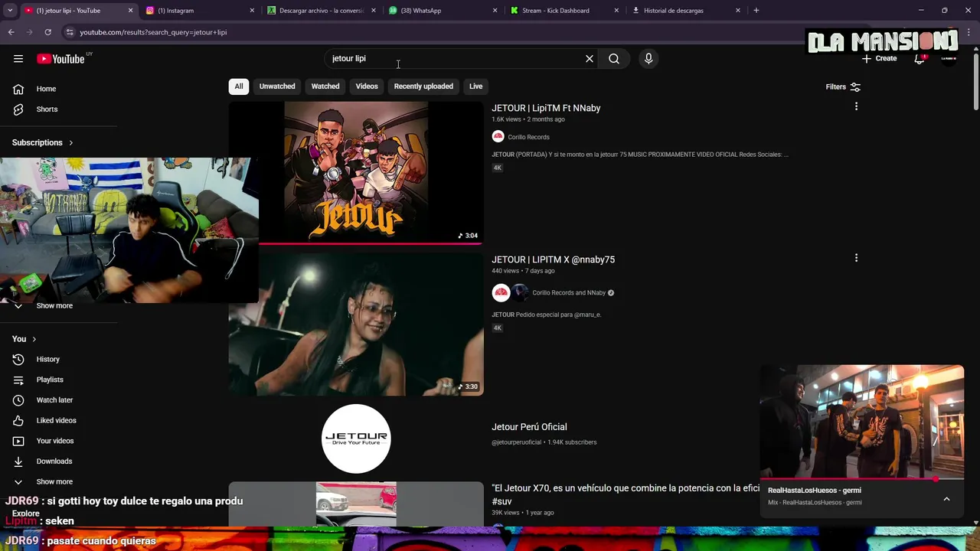The height and width of the screenshot is (551, 980).
Task: Select the Unwatched filter chip
Action: [x=277, y=86]
